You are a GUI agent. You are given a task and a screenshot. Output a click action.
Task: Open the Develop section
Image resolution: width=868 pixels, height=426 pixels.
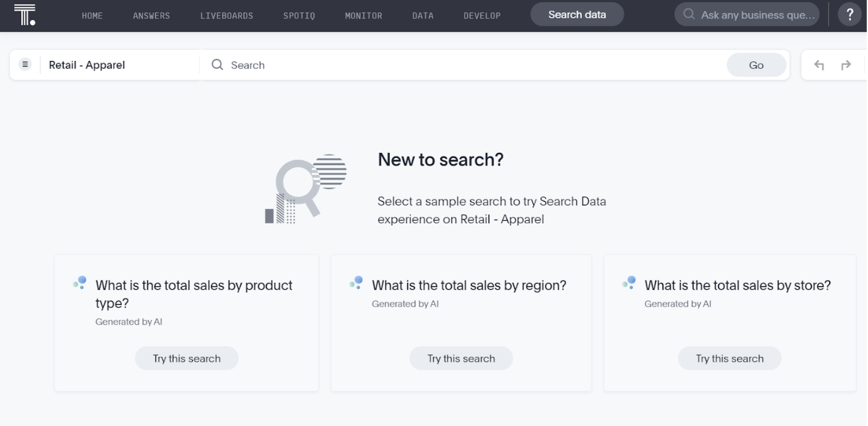point(482,16)
